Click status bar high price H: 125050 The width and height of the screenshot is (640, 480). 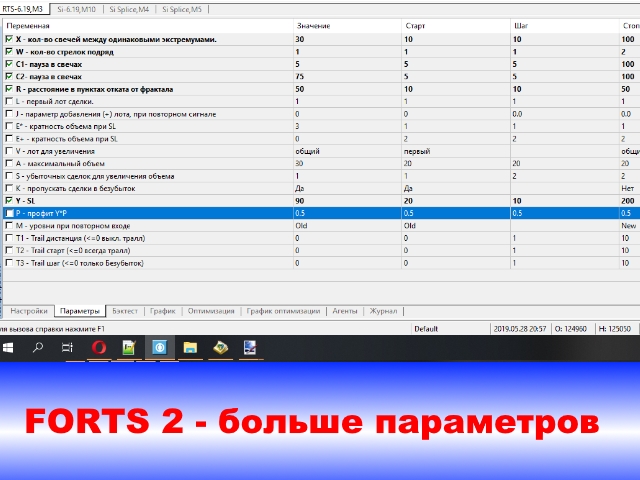click(614, 329)
